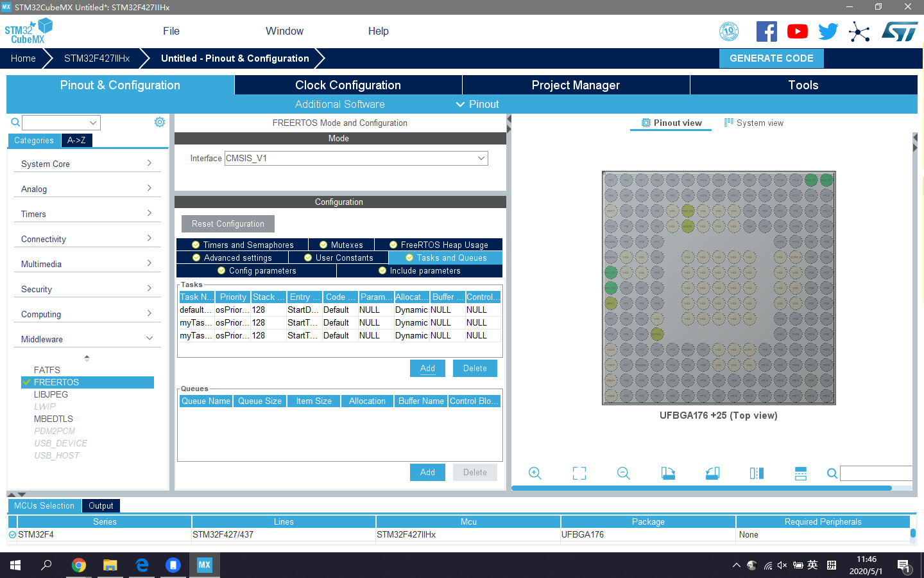Click the 10-year anniversary badge icon
The width and height of the screenshot is (924, 578).
729,31
